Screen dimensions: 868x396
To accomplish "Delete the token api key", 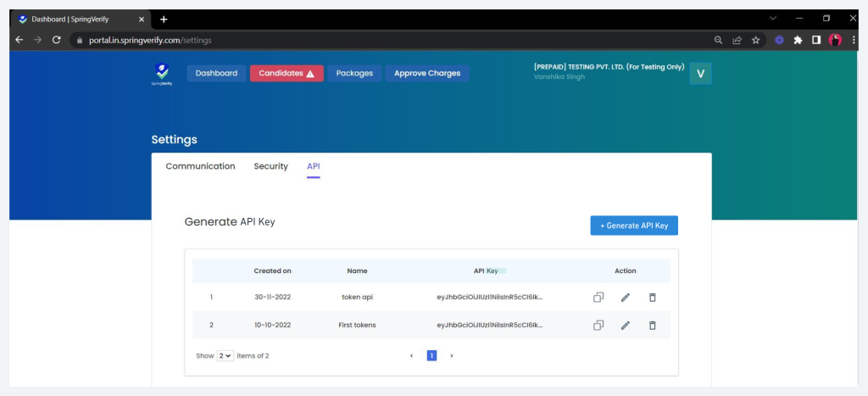I will 652,297.
